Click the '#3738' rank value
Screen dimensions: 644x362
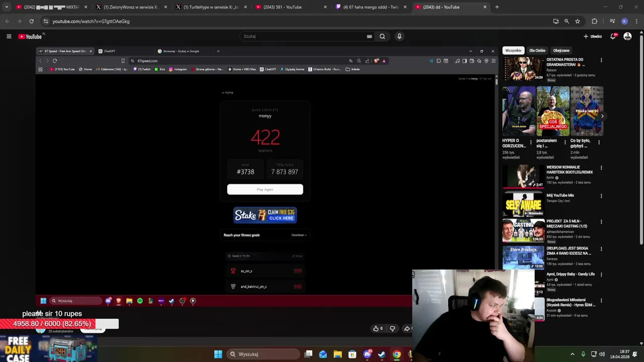tap(246, 172)
